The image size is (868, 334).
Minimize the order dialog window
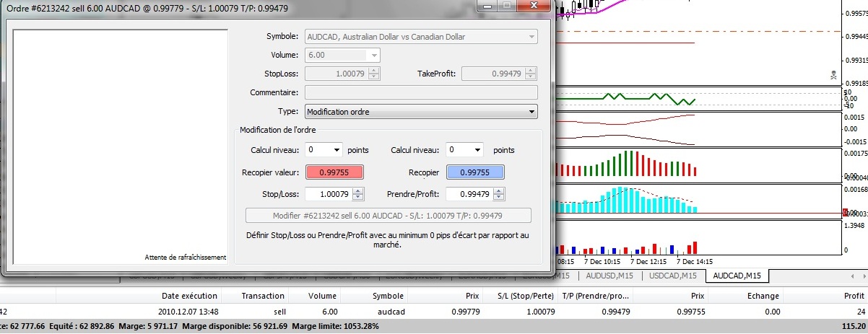coord(487,6)
